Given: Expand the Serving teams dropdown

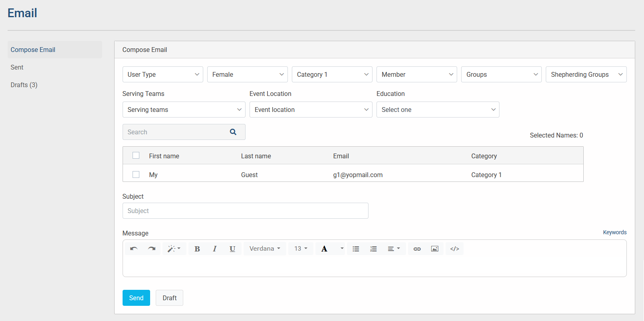Looking at the screenshot, I should (x=184, y=110).
